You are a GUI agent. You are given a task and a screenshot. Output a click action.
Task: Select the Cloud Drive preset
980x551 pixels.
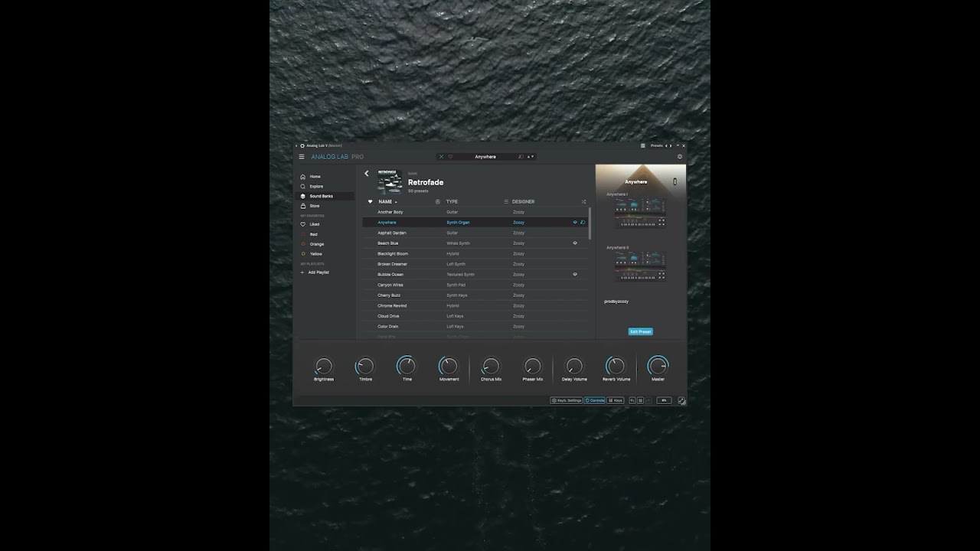pos(475,316)
